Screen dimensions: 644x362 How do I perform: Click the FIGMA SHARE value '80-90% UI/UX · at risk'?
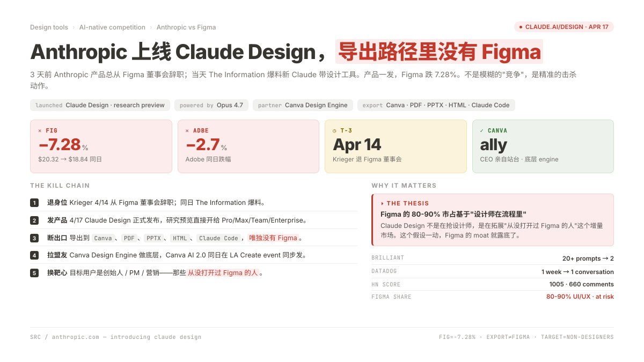580,297
